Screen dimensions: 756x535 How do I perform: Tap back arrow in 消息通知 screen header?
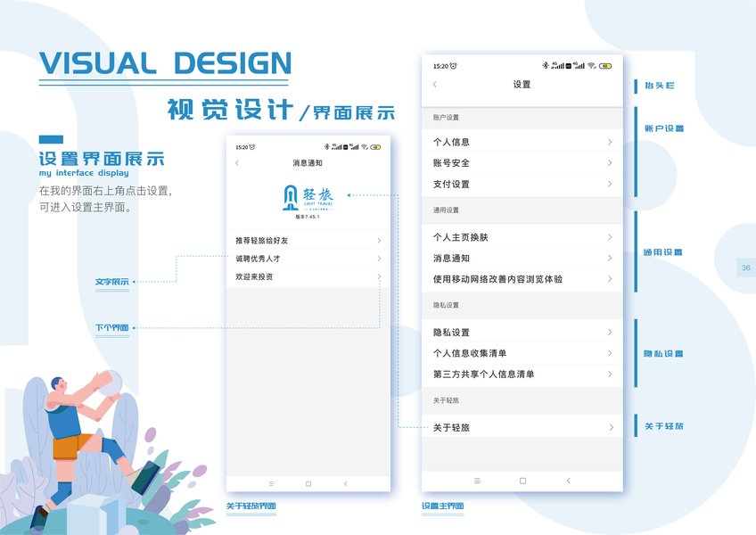click(237, 163)
